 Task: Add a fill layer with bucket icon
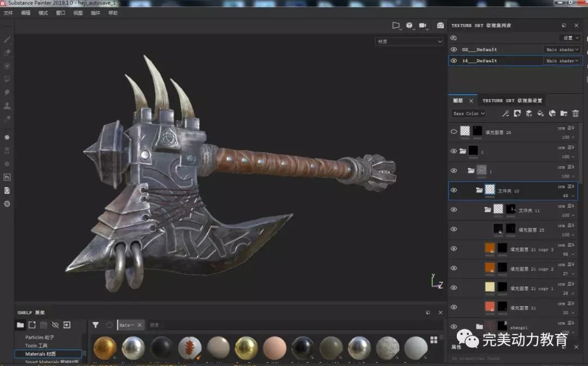(541, 114)
